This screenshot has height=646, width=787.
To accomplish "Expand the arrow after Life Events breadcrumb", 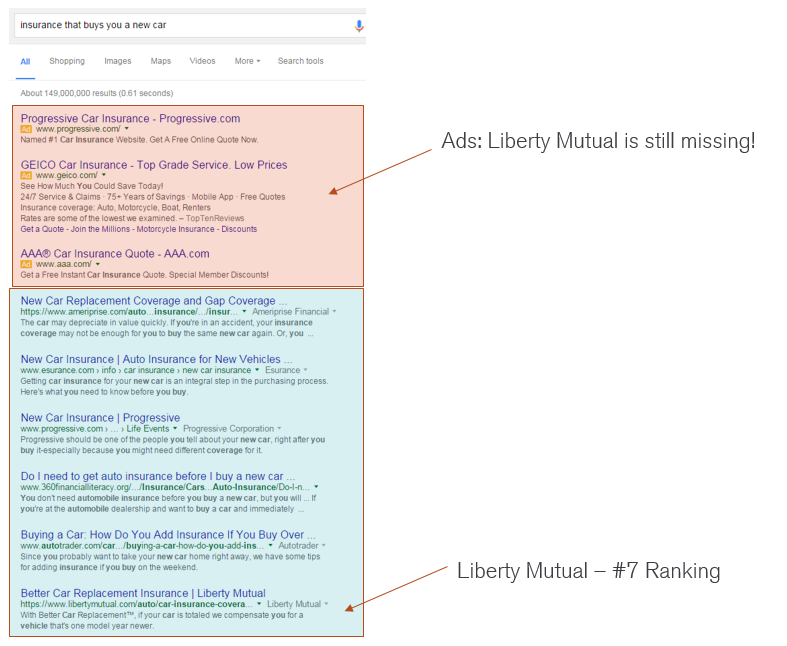I will tap(175, 429).
